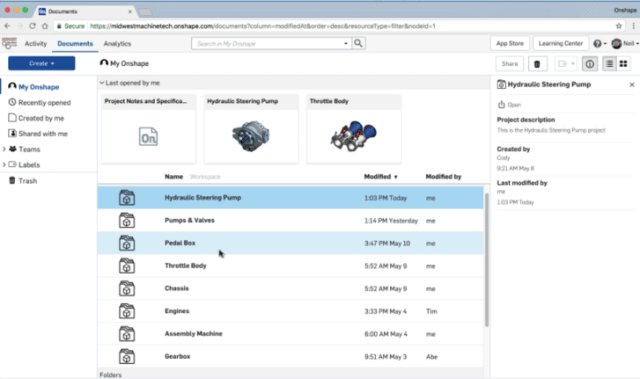Open the help question mark menu
The width and height of the screenshot is (640, 379).
pos(599,43)
